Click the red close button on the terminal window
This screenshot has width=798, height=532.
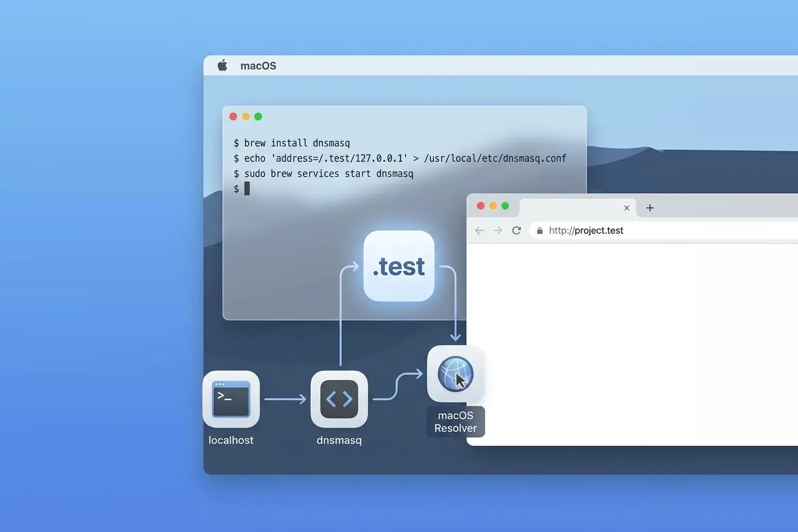(233, 116)
